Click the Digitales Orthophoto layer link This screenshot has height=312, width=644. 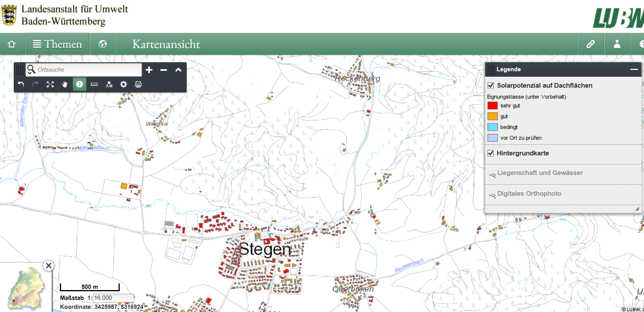pos(529,193)
